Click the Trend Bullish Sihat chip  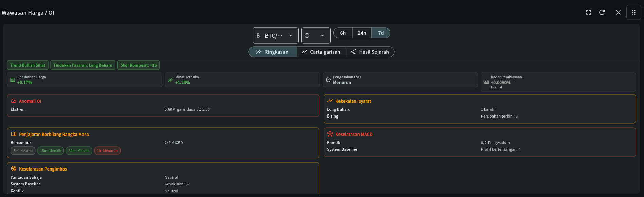tap(28, 65)
